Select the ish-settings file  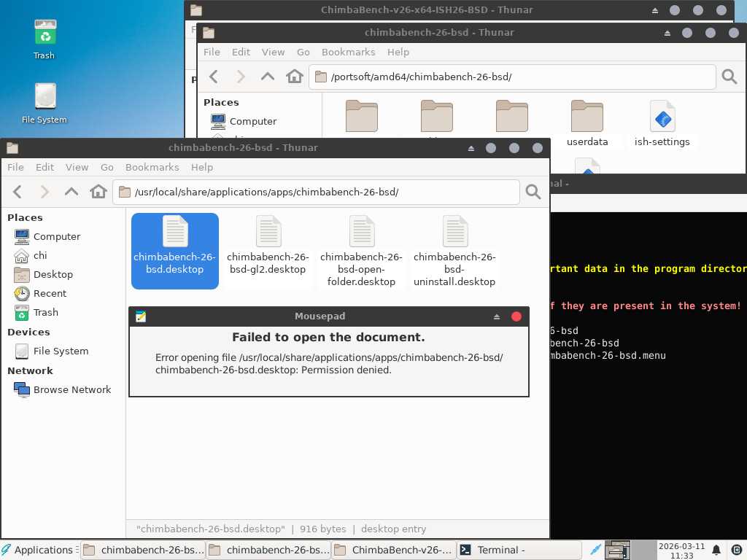click(662, 123)
